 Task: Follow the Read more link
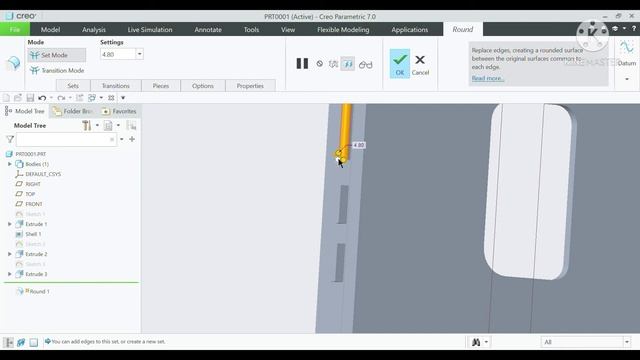(x=488, y=78)
